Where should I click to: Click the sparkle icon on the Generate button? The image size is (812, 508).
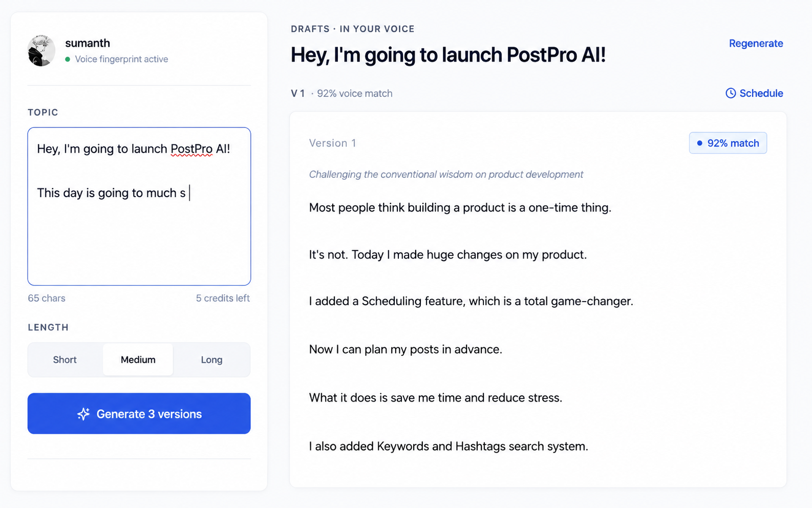pos(83,414)
